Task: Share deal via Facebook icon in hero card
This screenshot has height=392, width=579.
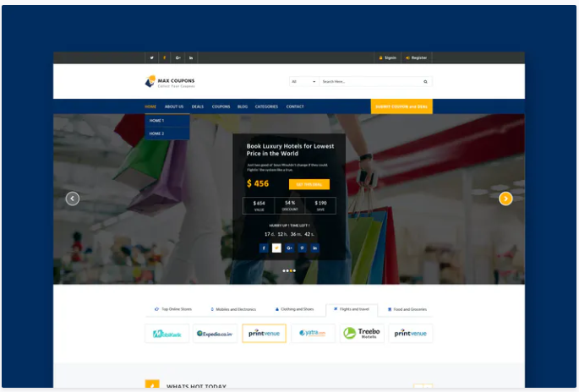Action: tap(264, 248)
